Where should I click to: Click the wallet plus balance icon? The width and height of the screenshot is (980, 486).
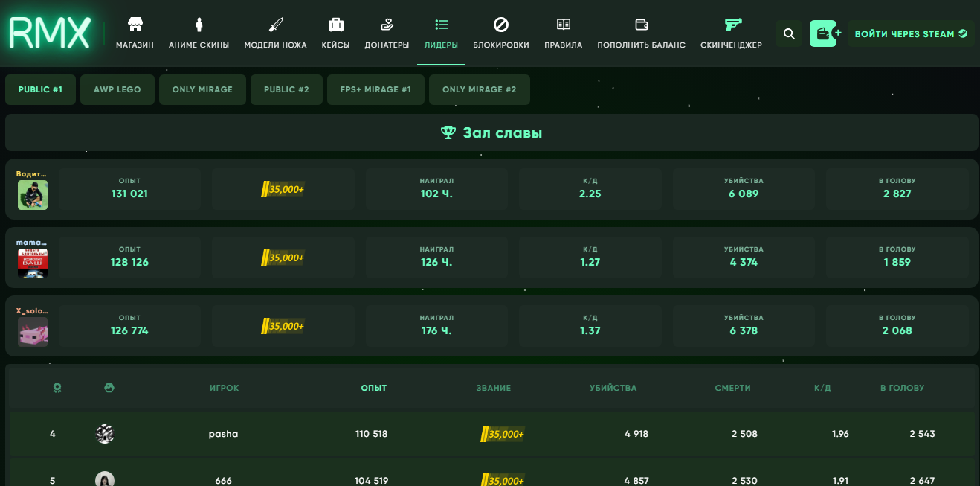point(824,33)
